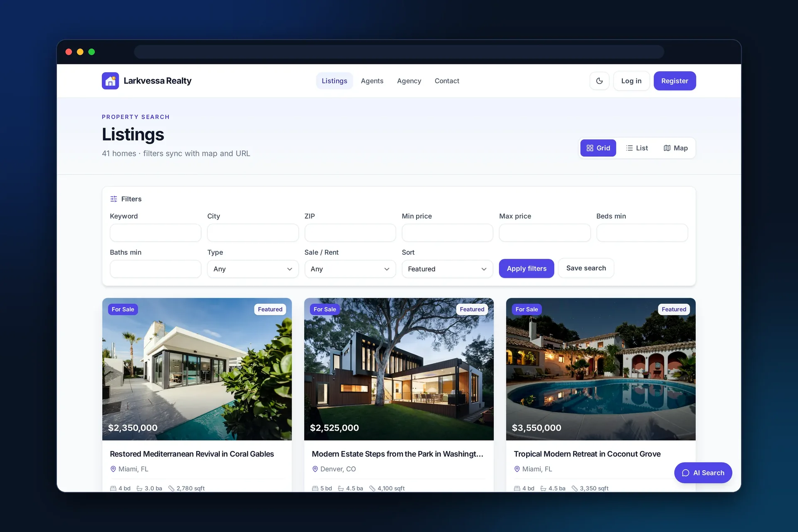Open the Sale / Rent dropdown

[350, 269]
